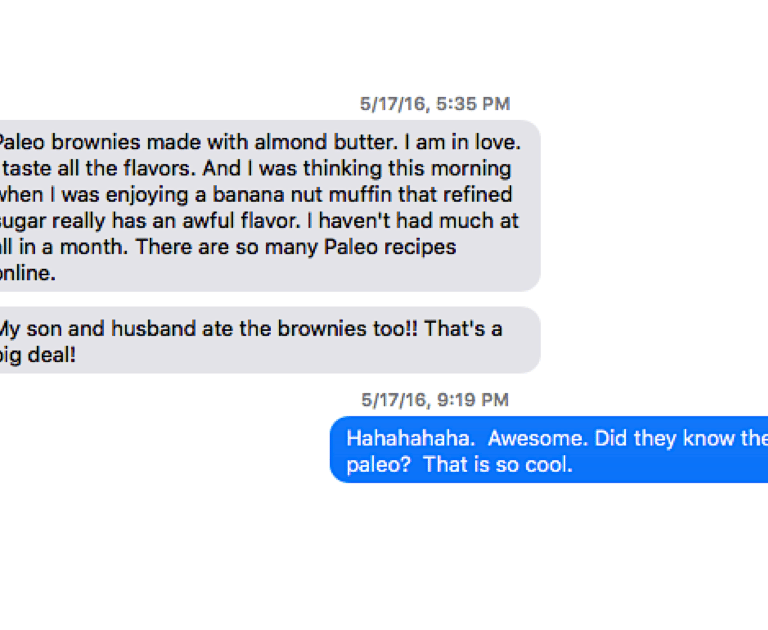Click the 5/17/16, 9:19 PM timestamp
The image size is (768, 630).
click(435, 400)
